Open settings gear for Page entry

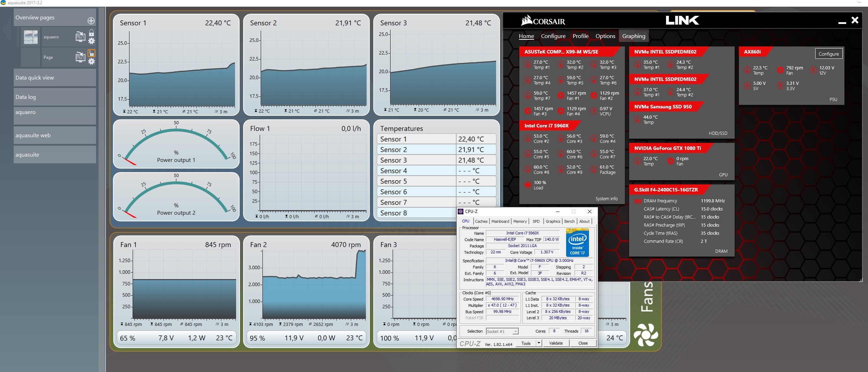tap(91, 62)
